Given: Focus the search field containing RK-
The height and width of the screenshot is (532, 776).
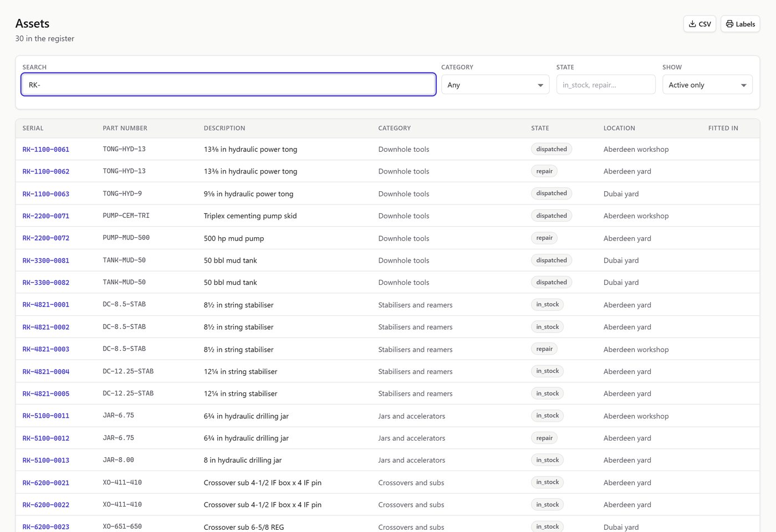Looking at the screenshot, I should point(228,85).
